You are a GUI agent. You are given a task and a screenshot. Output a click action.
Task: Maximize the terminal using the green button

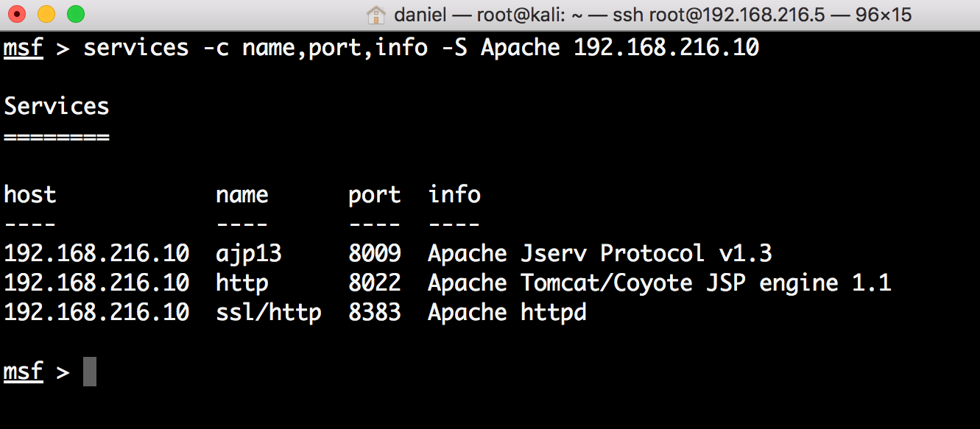[75, 14]
